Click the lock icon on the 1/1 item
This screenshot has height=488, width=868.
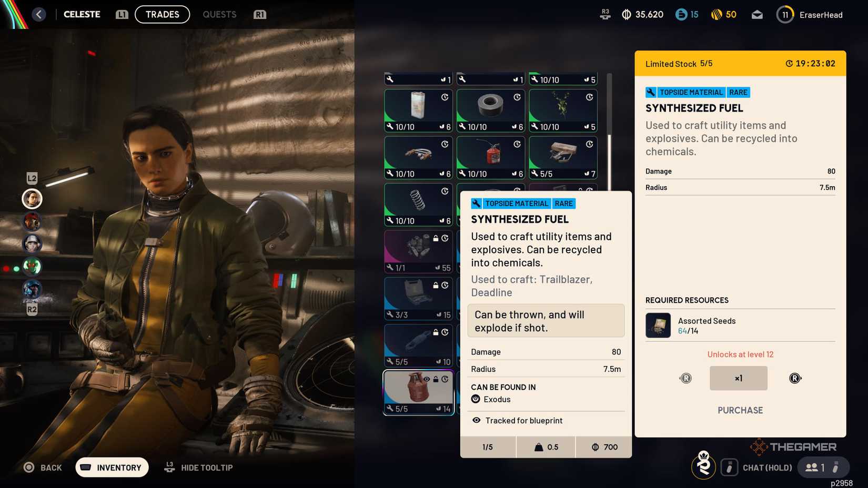[x=435, y=239]
